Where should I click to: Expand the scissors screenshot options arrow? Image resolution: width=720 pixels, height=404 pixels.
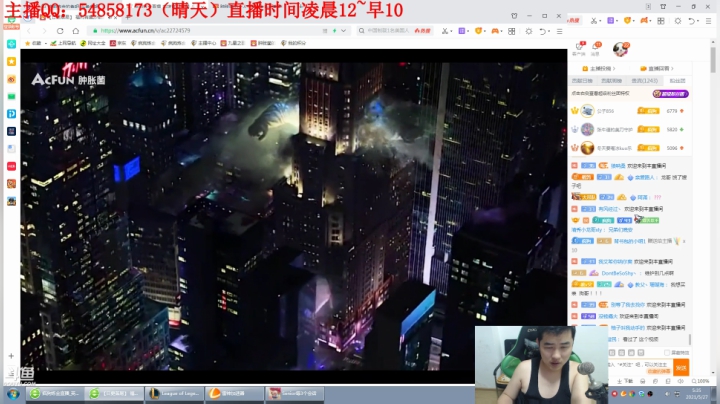click(x=451, y=31)
